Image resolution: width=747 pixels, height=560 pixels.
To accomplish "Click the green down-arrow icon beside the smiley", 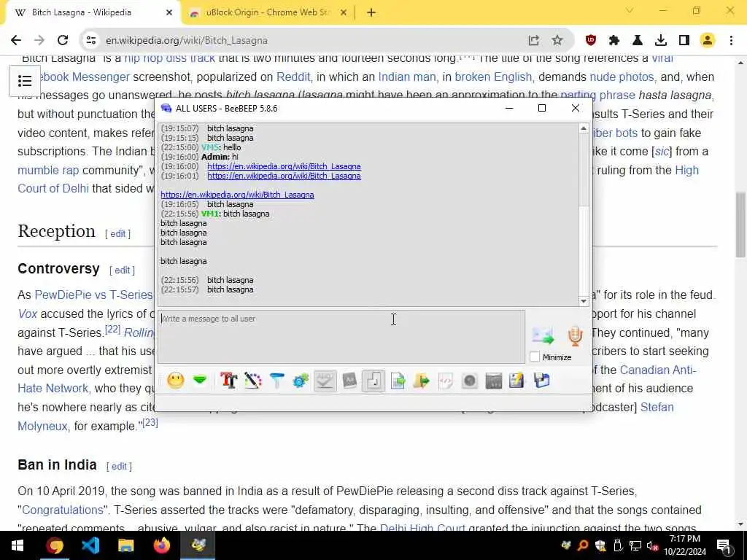I will [x=200, y=381].
